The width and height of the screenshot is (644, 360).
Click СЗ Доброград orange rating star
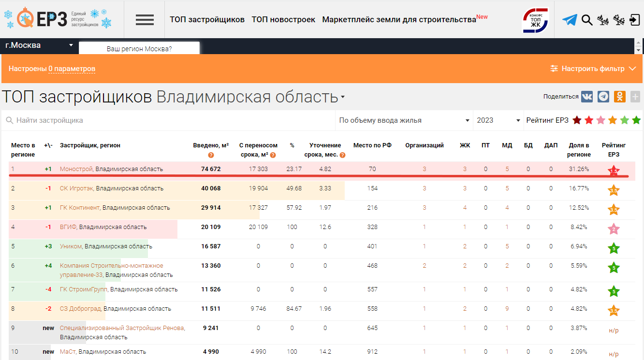pyautogui.click(x=614, y=310)
